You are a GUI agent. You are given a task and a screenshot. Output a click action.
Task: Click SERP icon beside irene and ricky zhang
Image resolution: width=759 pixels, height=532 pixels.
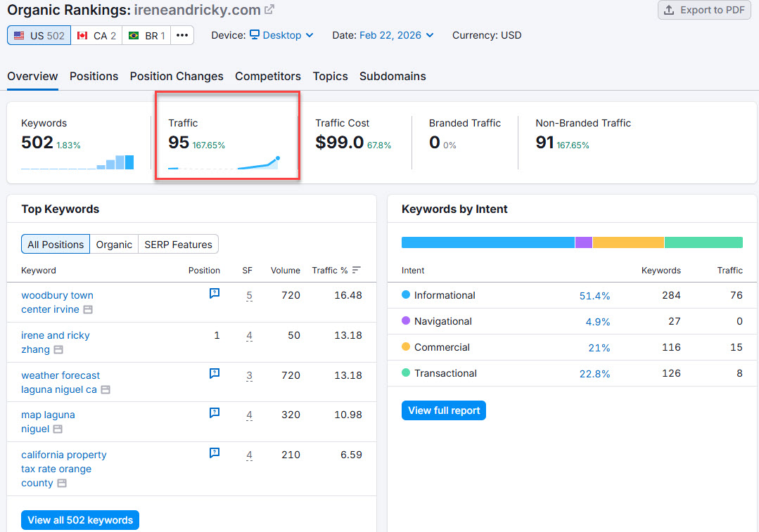pos(58,350)
